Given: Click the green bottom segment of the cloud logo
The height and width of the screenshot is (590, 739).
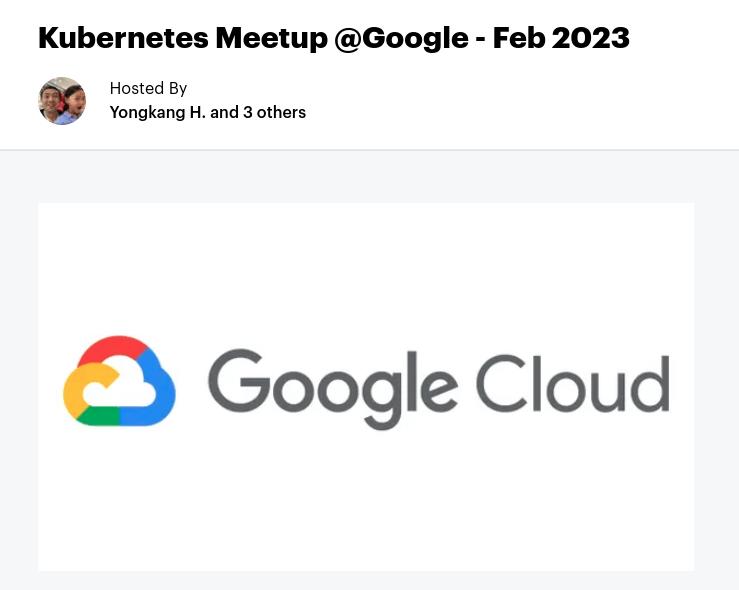Looking at the screenshot, I should (x=99, y=416).
